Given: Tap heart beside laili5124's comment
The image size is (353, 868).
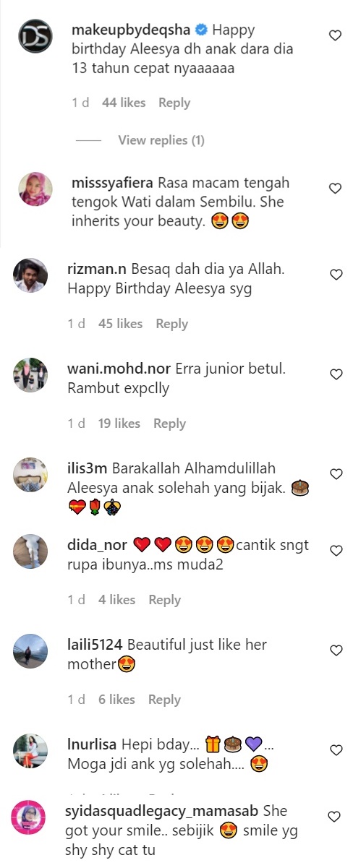Looking at the screenshot, I should tap(335, 650).
